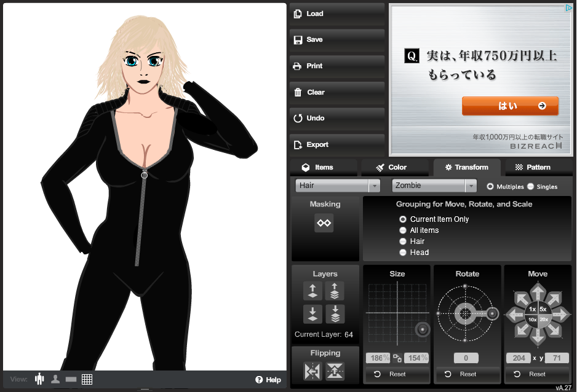This screenshot has height=392, width=577.
Task: Switch to full body view
Action: point(40,379)
